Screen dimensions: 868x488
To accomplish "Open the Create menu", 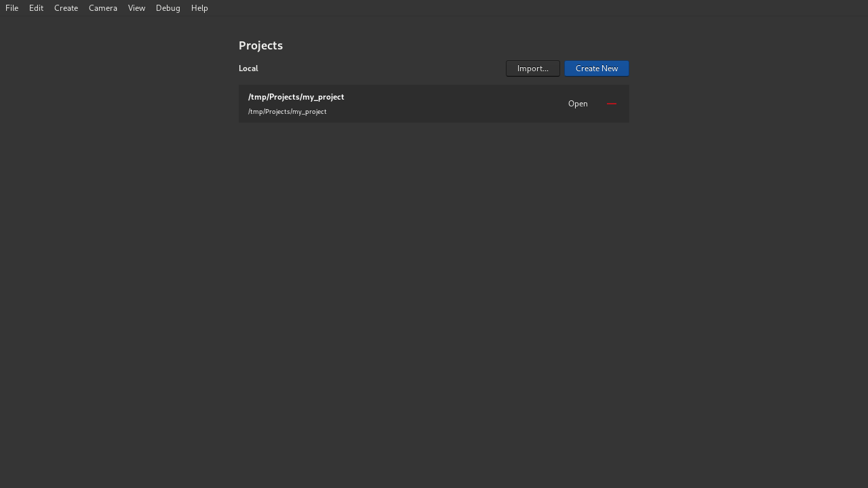I will coord(66,8).
